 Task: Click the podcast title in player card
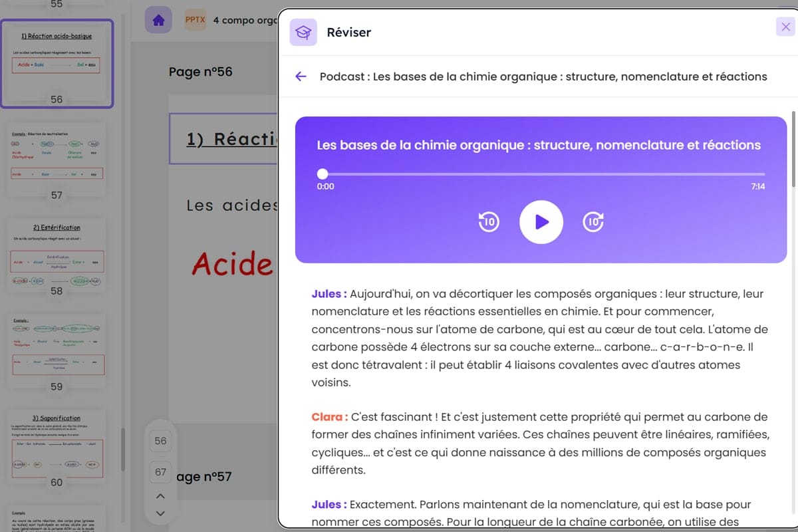point(539,145)
